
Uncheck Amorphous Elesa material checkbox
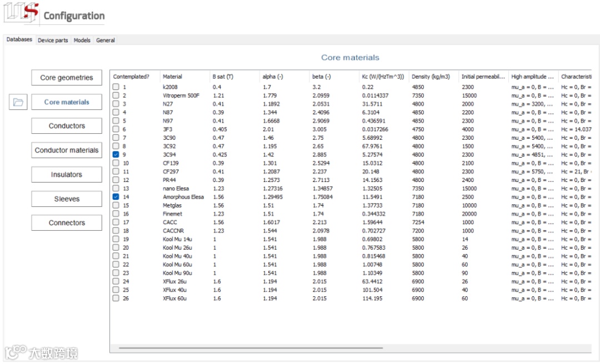pos(116,196)
